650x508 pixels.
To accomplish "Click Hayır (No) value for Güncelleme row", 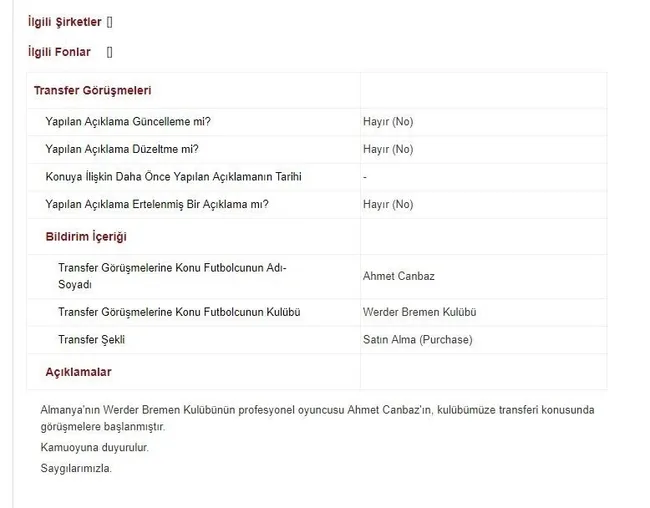I will tap(388, 122).
